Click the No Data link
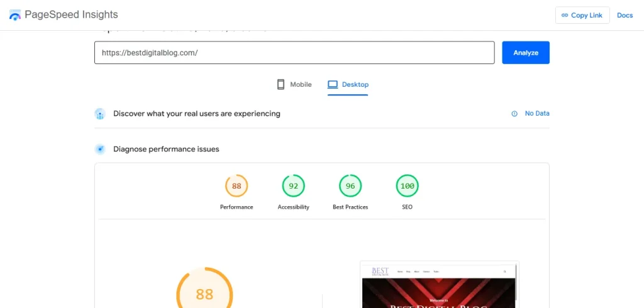The width and height of the screenshot is (644, 308). click(x=537, y=114)
